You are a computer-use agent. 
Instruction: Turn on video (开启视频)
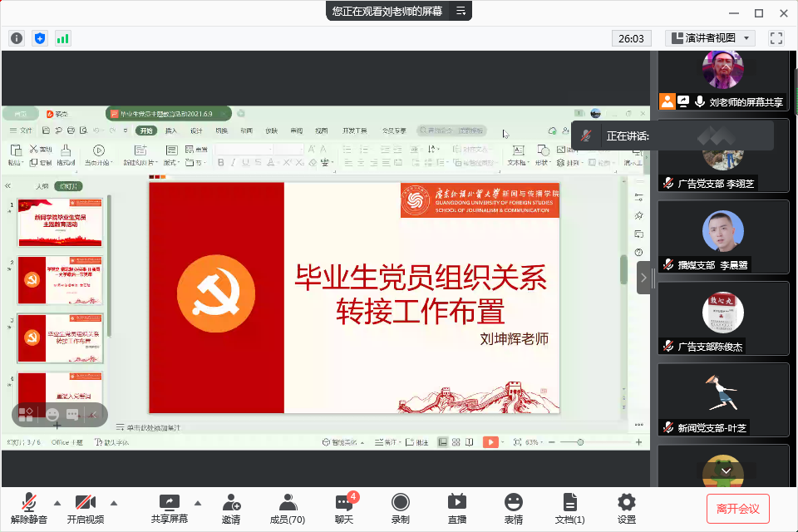[x=86, y=508]
